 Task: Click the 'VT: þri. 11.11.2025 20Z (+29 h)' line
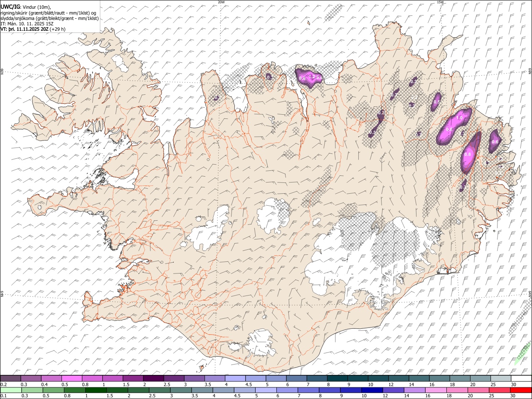(x=33, y=29)
